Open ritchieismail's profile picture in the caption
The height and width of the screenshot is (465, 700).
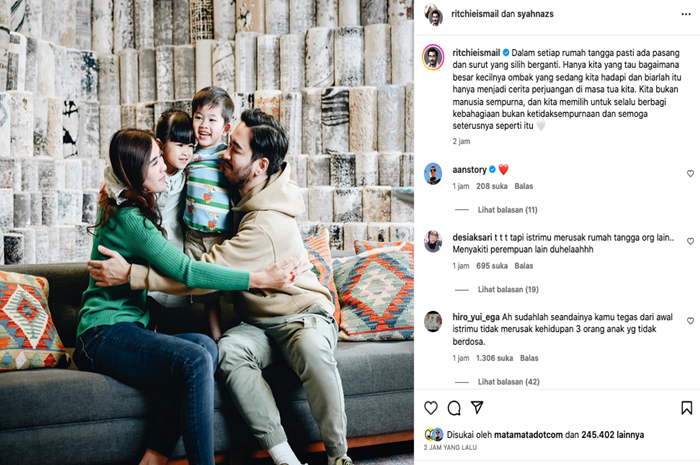[x=433, y=58]
